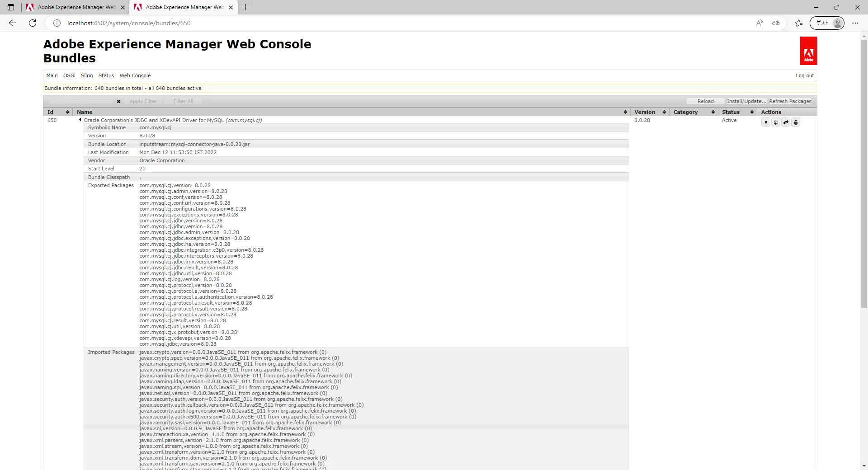The height and width of the screenshot is (470, 868).
Task: Click exported package com.mysql.cj.xdevapi
Action: click(185, 338)
